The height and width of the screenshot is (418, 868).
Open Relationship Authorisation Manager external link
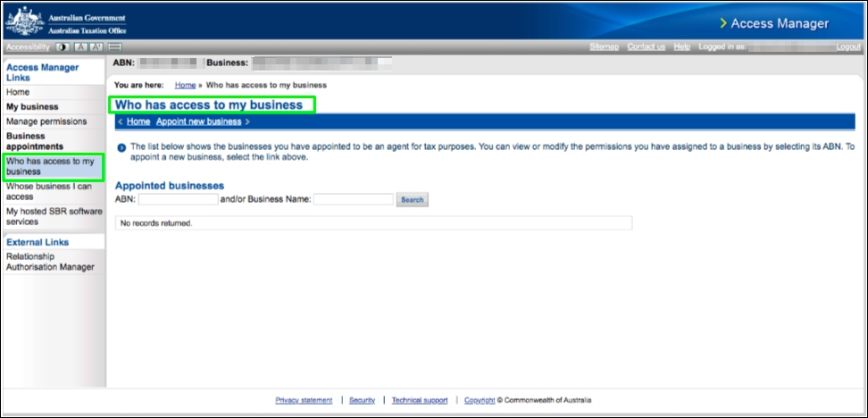coord(50,262)
